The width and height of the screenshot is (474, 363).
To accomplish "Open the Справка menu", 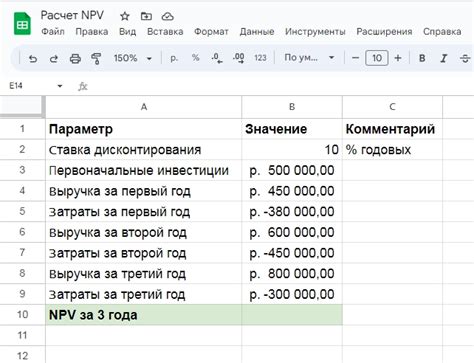I will tap(442, 32).
